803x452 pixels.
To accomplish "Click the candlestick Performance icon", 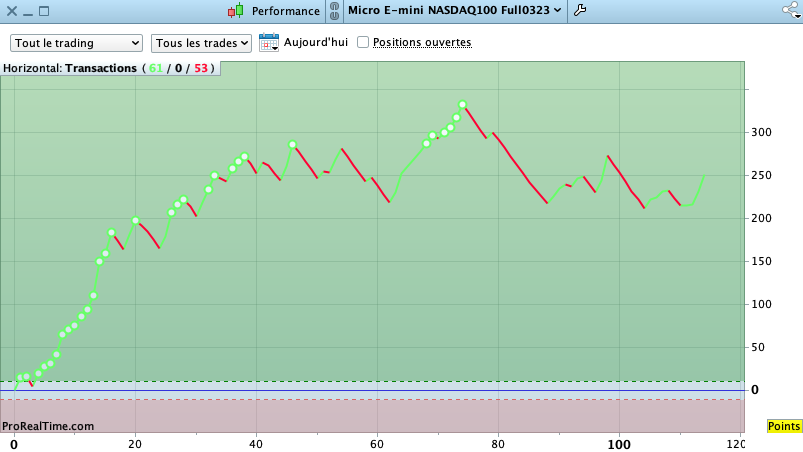I will 236,11.
